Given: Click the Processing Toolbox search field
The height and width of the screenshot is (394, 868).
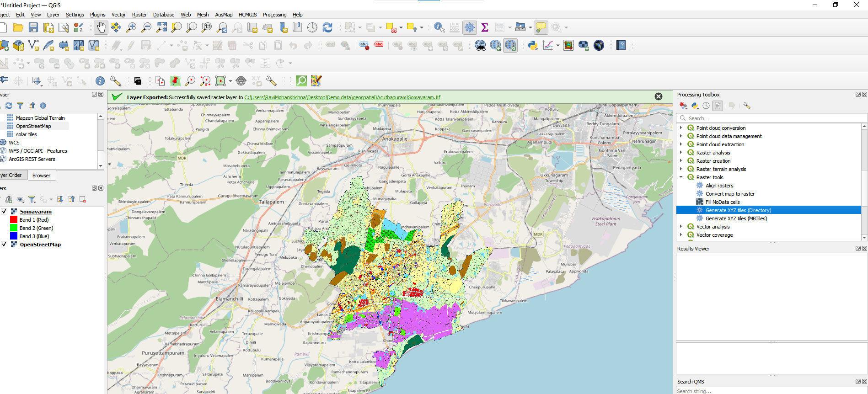Looking at the screenshot, I should click(x=772, y=118).
